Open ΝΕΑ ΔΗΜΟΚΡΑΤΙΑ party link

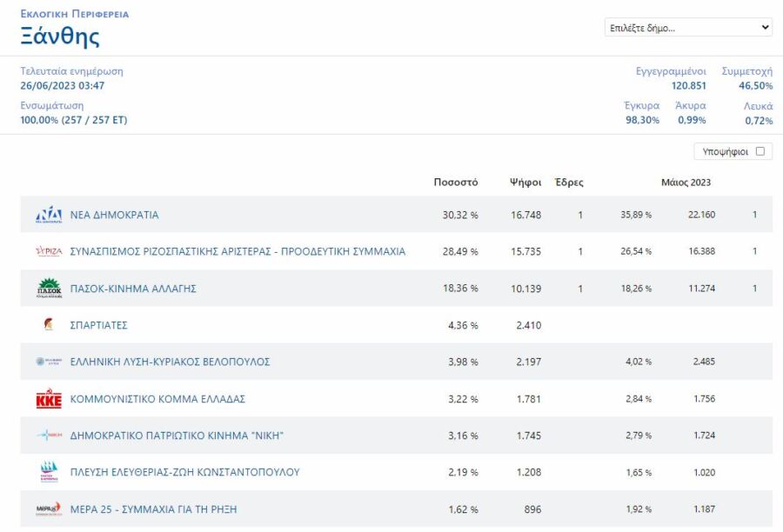[x=114, y=215]
